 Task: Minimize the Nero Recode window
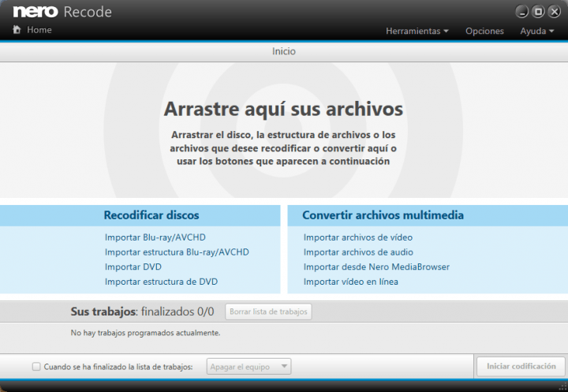521,12
